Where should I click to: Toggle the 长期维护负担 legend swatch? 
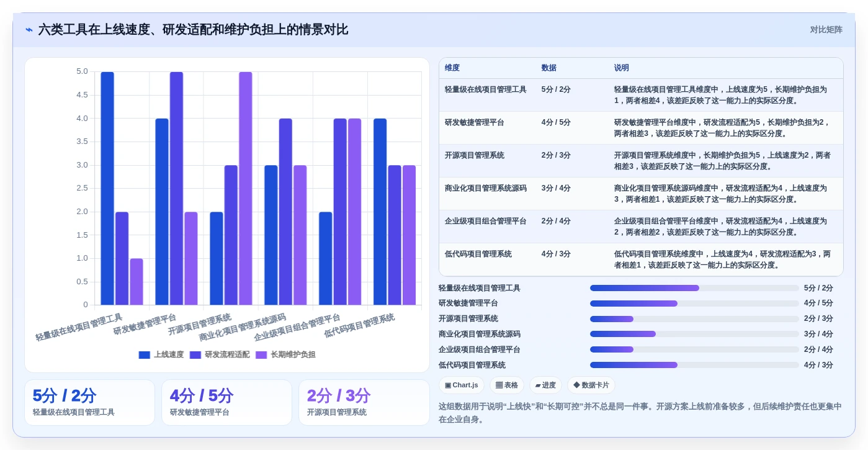[261, 355]
